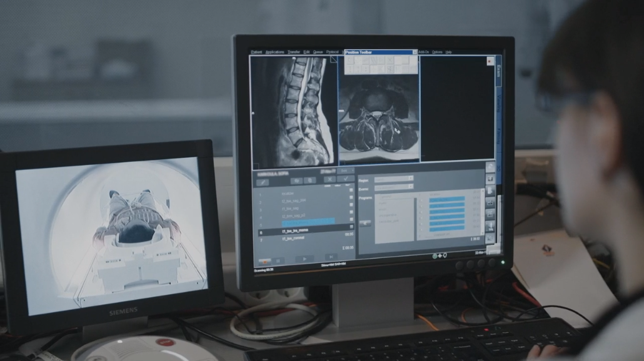644x361 pixels.
Task: Switch to the Filming task card tab
Action: tap(498, 136)
